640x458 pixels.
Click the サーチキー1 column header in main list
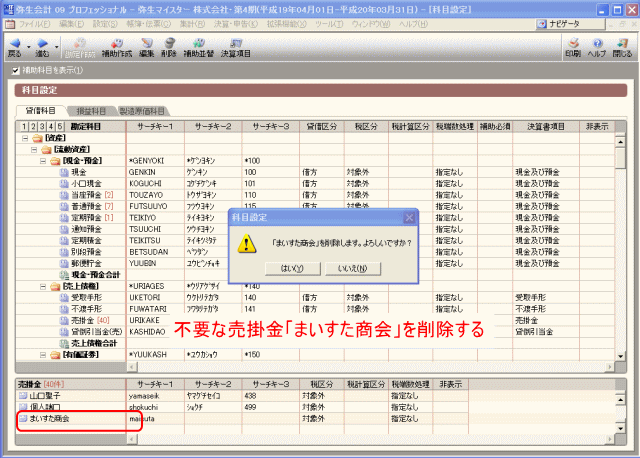[x=156, y=127]
